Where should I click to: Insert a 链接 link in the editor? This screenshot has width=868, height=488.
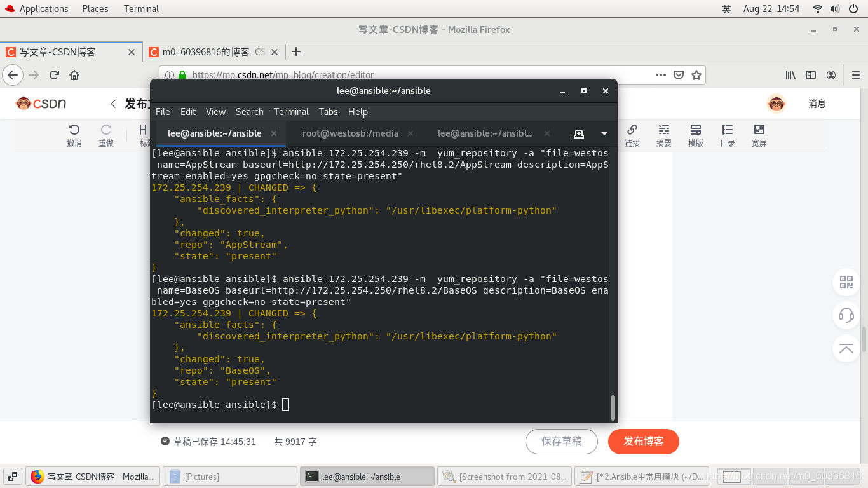[x=632, y=135]
